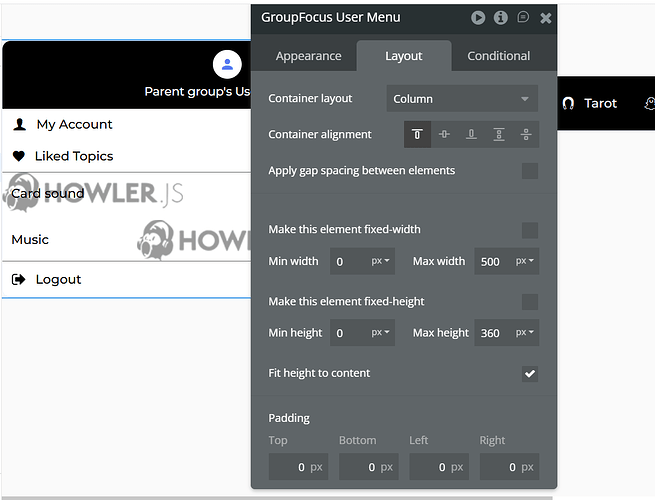
Task: Select center container alignment icon
Action: (x=444, y=135)
